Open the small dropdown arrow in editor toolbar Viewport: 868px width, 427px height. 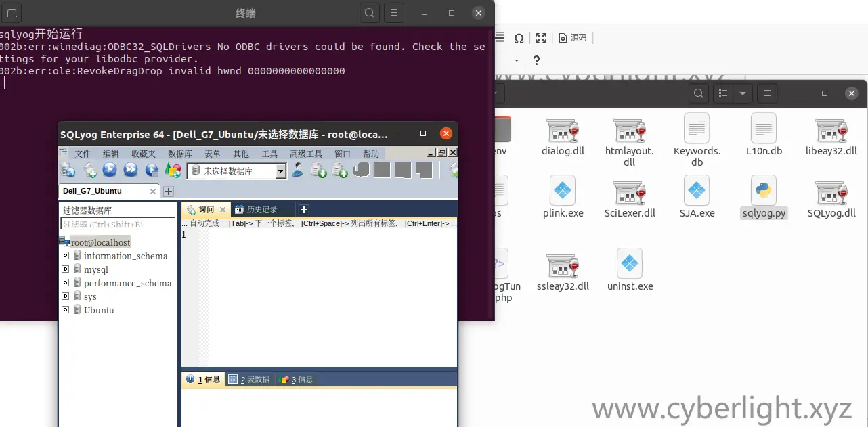(517, 60)
